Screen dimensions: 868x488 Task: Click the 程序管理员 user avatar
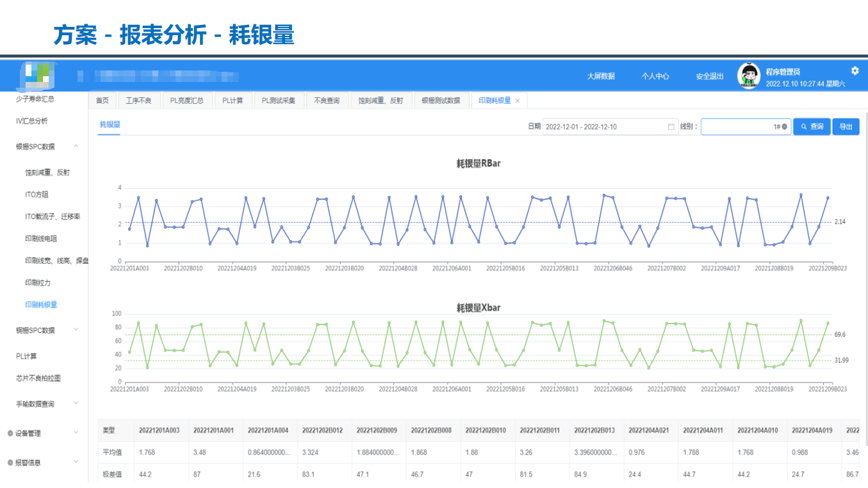click(748, 76)
